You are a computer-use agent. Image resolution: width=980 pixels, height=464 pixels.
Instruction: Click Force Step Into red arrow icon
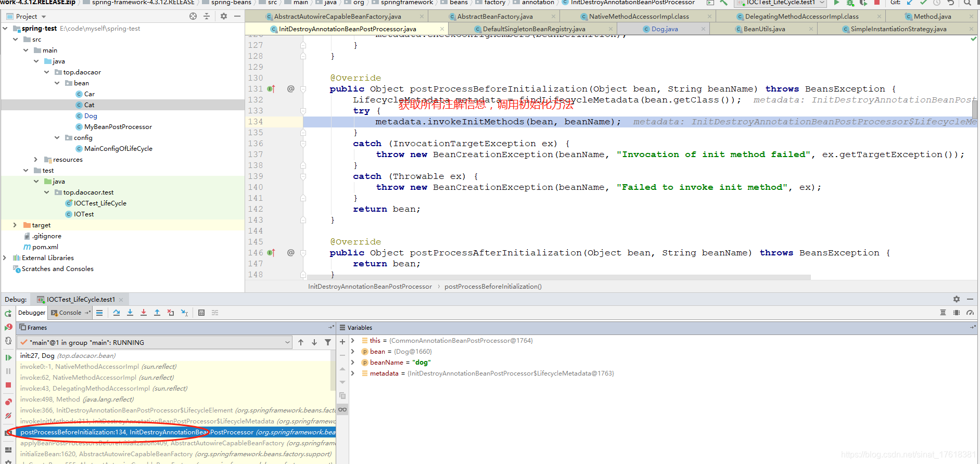pos(144,313)
